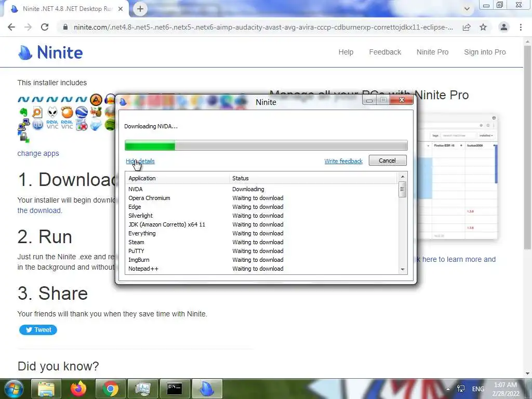532x399 pixels.
Task: Select the ImgBurn row
Action: point(261,260)
